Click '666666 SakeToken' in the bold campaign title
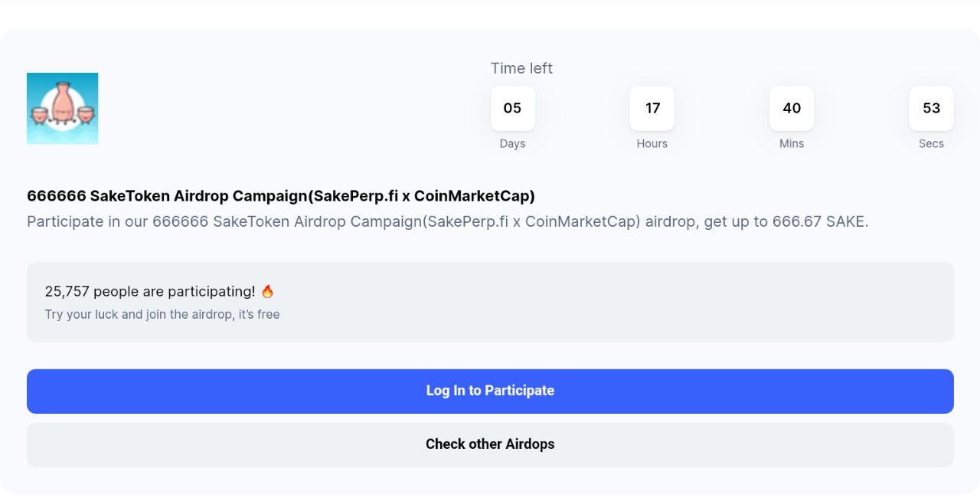The image size is (980, 498). tap(98, 195)
